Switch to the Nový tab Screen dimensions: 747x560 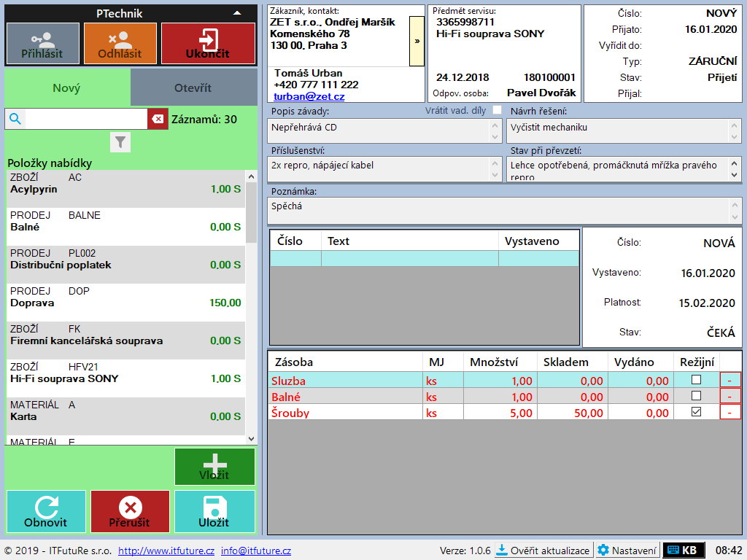pos(67,87)
